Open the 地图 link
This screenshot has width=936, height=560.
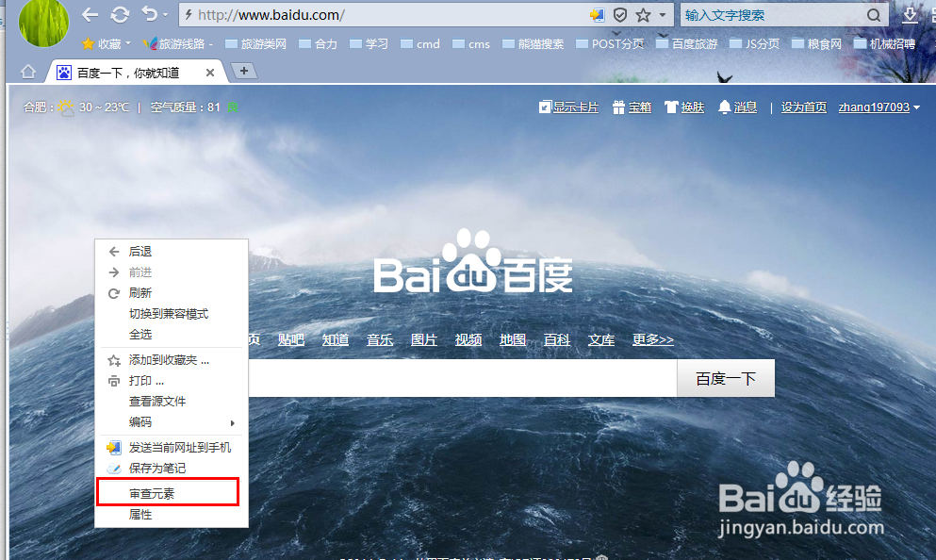(x=513, y=339)
